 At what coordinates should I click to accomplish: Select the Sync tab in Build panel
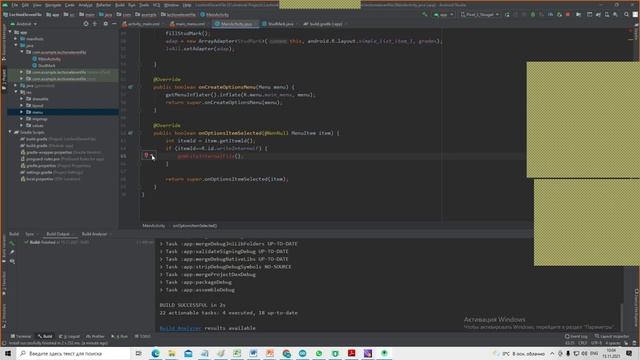point(29,234)
